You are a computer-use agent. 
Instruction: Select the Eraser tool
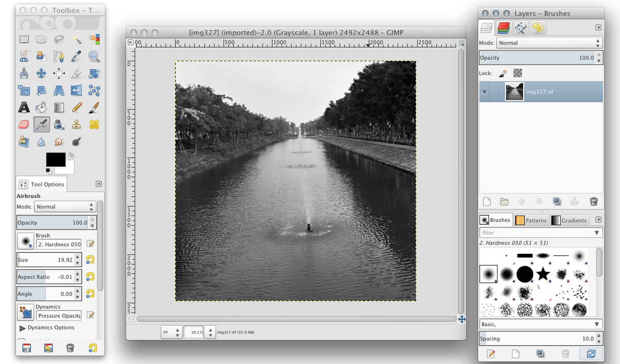24,124
